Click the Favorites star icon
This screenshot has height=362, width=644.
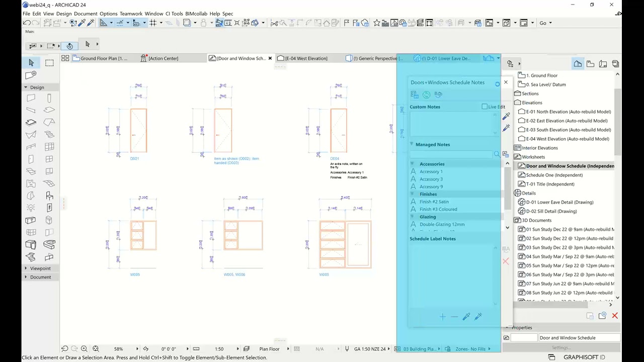pos(376,23)
